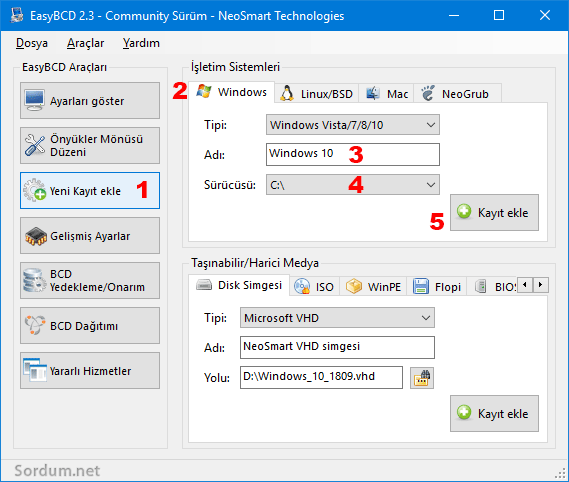Image resolution: width=569 pixels, height=482 pixels.
Task: Open BCD Dağıtımı tool
Action: pos(90,326)
